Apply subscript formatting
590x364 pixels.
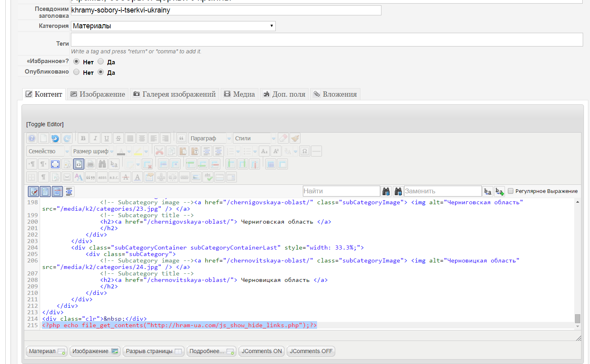(x=264, y=151)
